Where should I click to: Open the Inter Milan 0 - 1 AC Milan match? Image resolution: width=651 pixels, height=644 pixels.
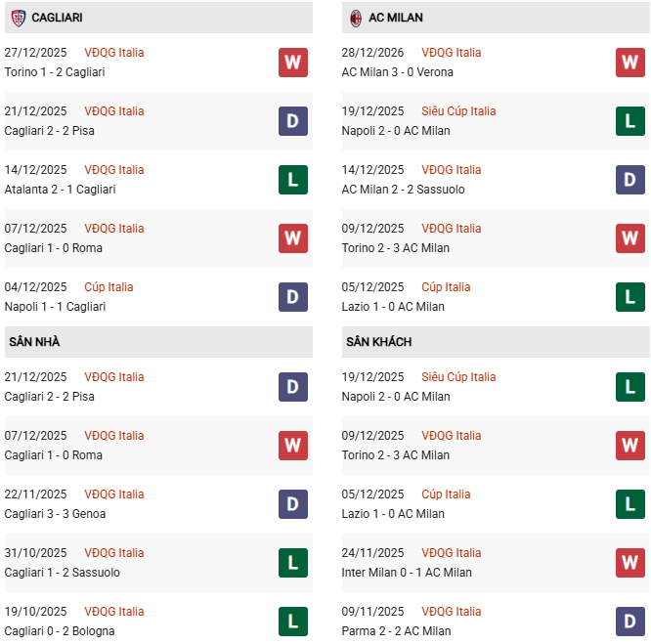[x=407, y=573]
